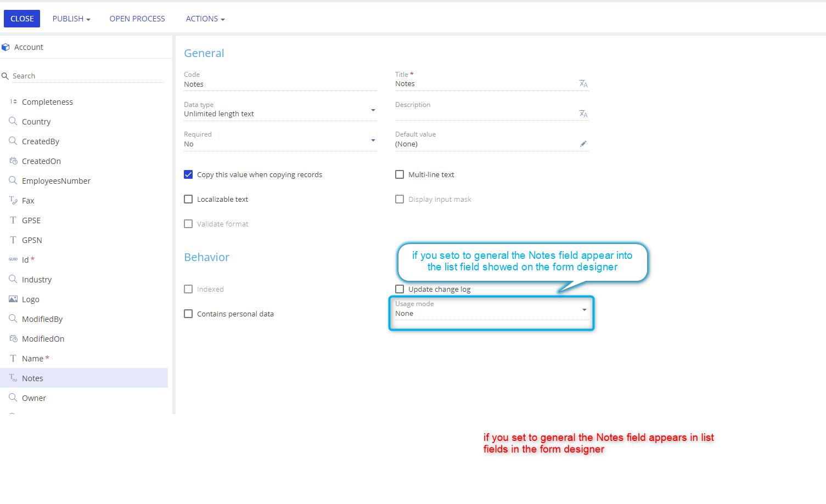Expand the Required dropdown

373,140
